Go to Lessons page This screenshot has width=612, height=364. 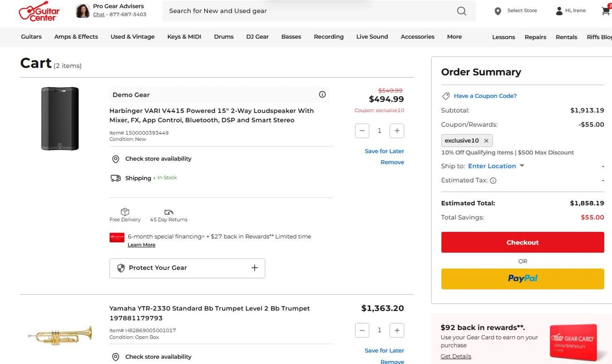pos(503,37)
